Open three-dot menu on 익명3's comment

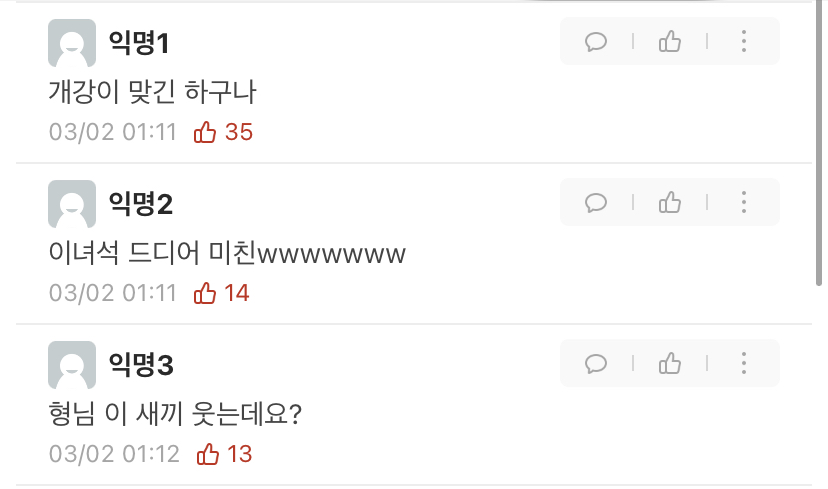click(x=744, y=363)
